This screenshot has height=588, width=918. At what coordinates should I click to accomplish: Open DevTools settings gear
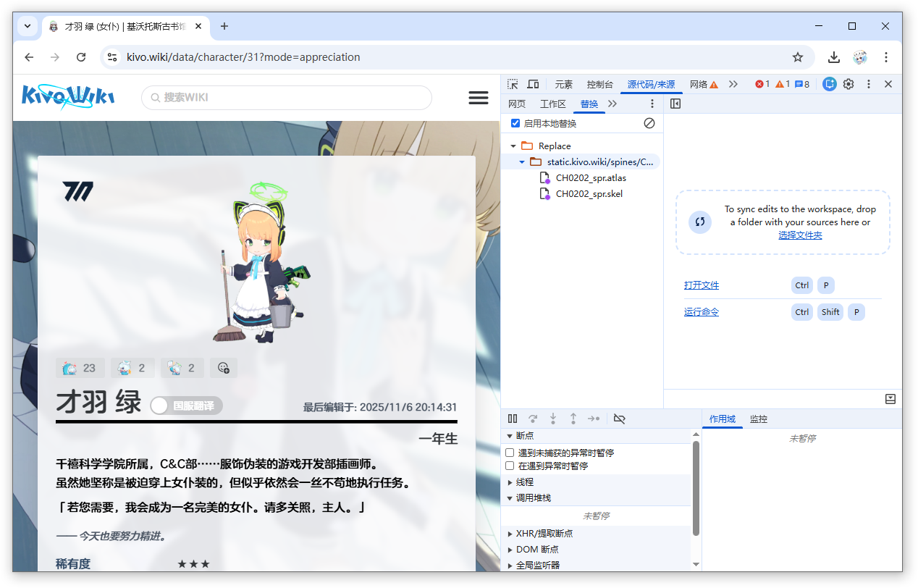(848, 84)
